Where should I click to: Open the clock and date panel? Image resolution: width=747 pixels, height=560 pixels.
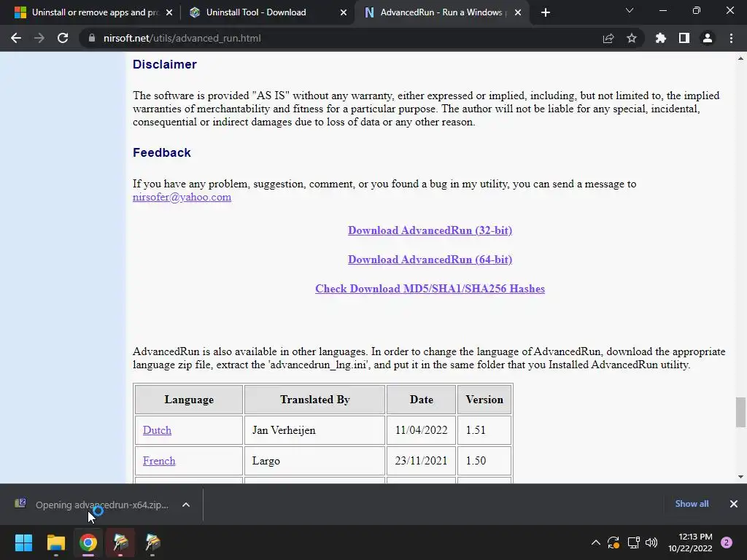tap(690, 542)
